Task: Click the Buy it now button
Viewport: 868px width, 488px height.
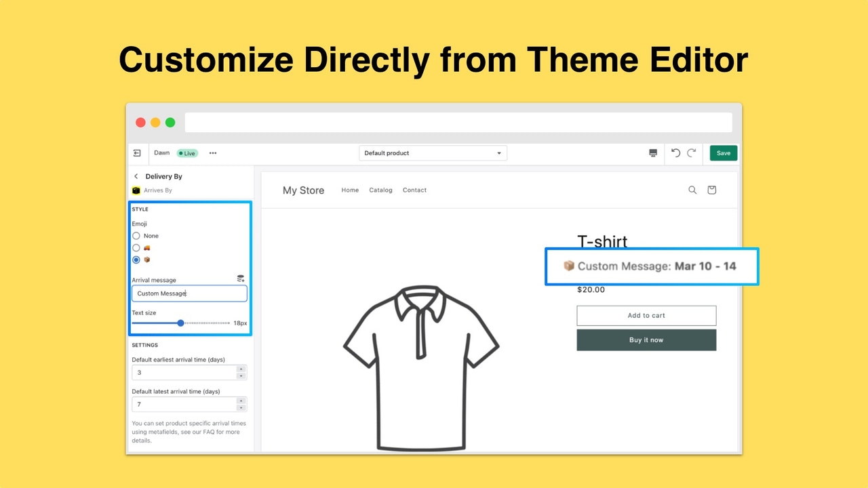Action: tap(646, 340)
